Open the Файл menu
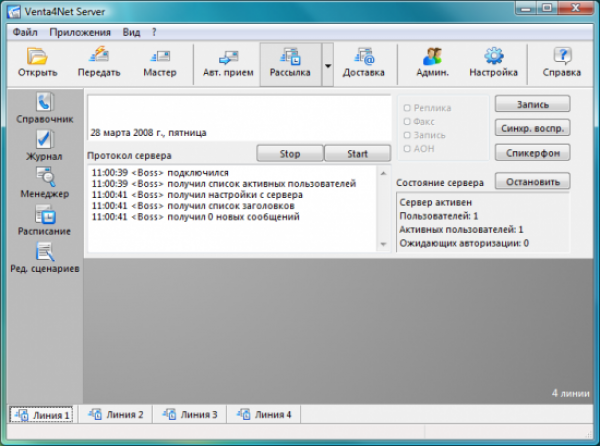Screen dimensions: 600x446 (x=25, y=32)
